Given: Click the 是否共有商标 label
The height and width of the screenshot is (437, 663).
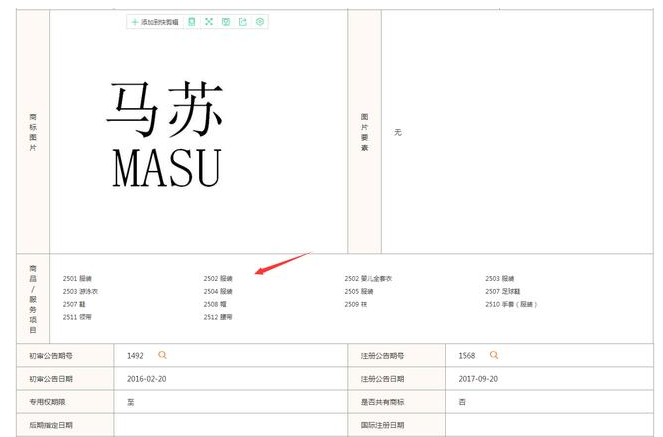Looking at the screenshot, I should (x=382, y=402).
